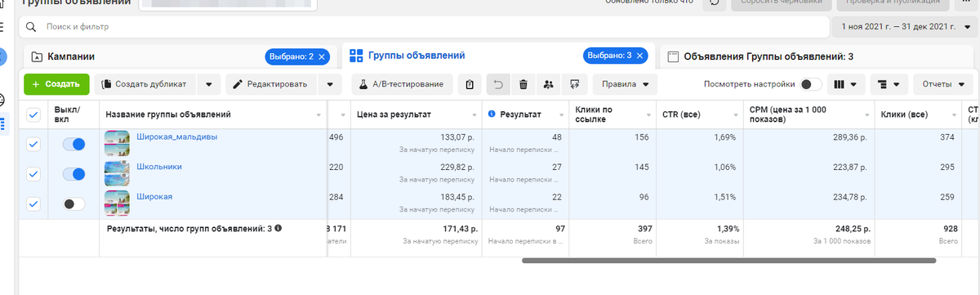Click the green 'Создать' button
The height and width of the screenshot is (295, 980).
tap(56, 84)
